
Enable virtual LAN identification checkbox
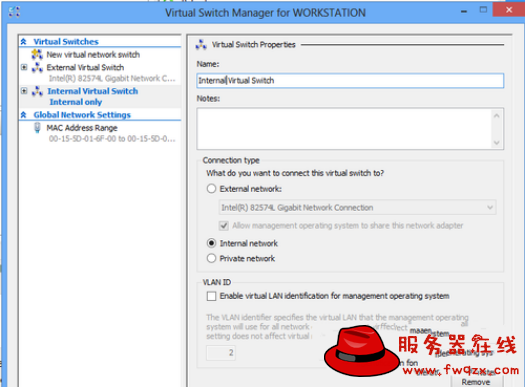[x=211, y=296]
